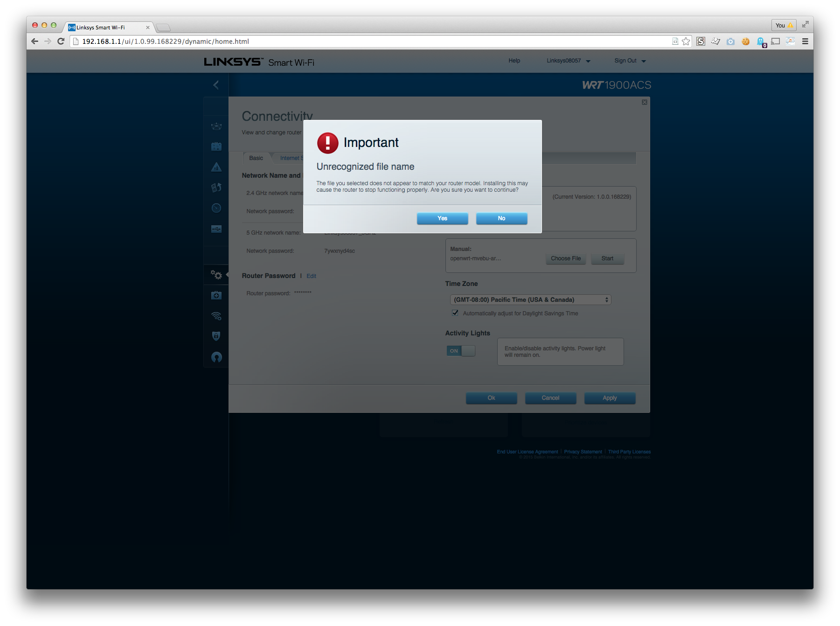Click the browser Back arrow
Viewport: 840px width, 626px height.
point(35,42)
